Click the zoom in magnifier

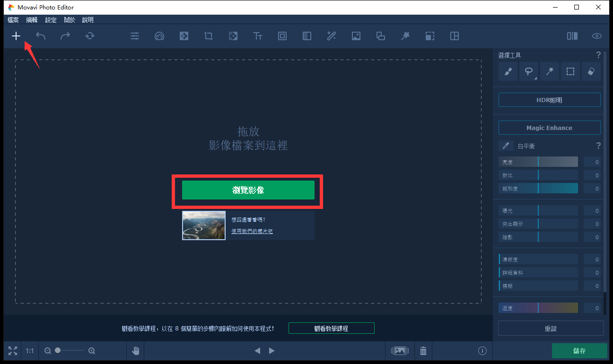pyautogui.click(x=92, y=351)
